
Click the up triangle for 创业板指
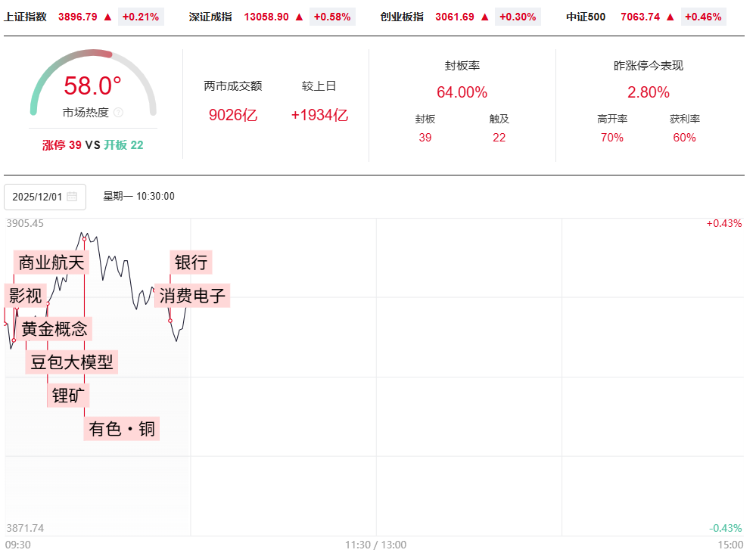486,17
